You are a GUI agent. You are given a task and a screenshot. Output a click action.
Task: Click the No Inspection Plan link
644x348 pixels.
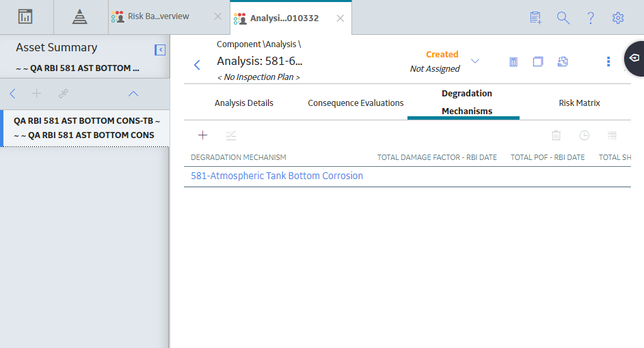258,77
